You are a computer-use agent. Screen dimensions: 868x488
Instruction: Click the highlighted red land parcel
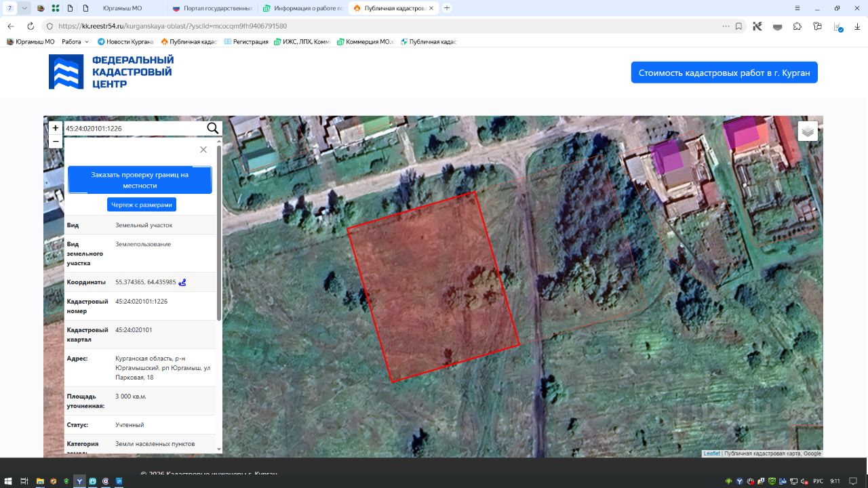(433, 287)
